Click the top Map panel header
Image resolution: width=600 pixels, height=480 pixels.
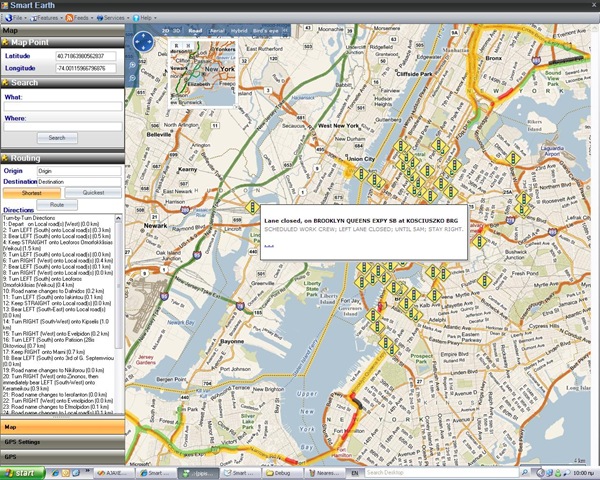click(x=62, y=30)
